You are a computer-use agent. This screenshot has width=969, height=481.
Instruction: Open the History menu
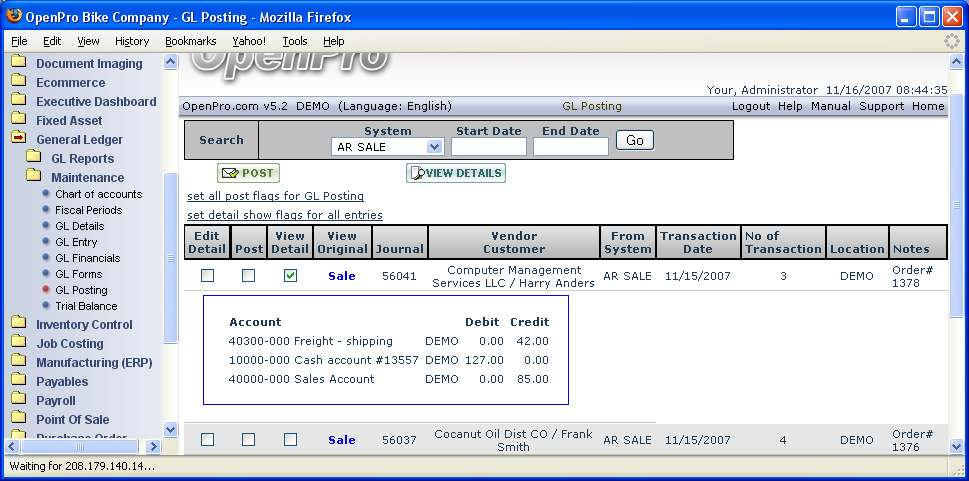click(132, 41)
